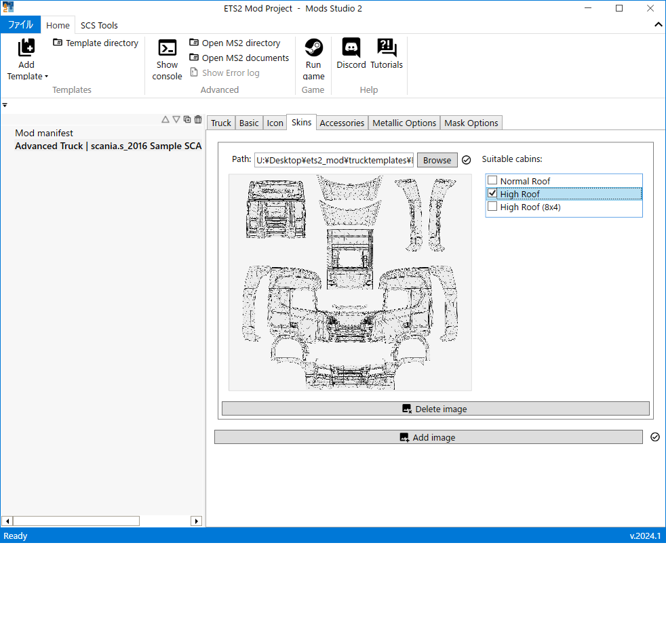Open the Tutorials icon

pos(387,48)
